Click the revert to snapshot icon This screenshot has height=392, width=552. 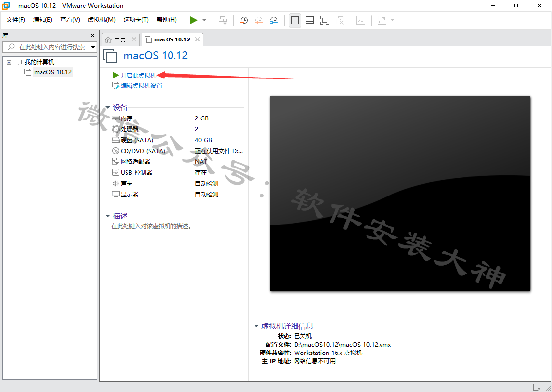point(259,20)
